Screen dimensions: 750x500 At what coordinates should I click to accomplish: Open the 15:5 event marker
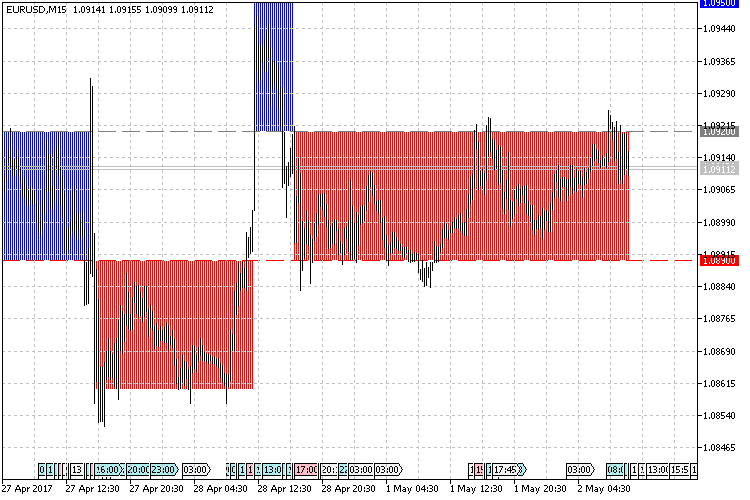[x=680, y=469]
